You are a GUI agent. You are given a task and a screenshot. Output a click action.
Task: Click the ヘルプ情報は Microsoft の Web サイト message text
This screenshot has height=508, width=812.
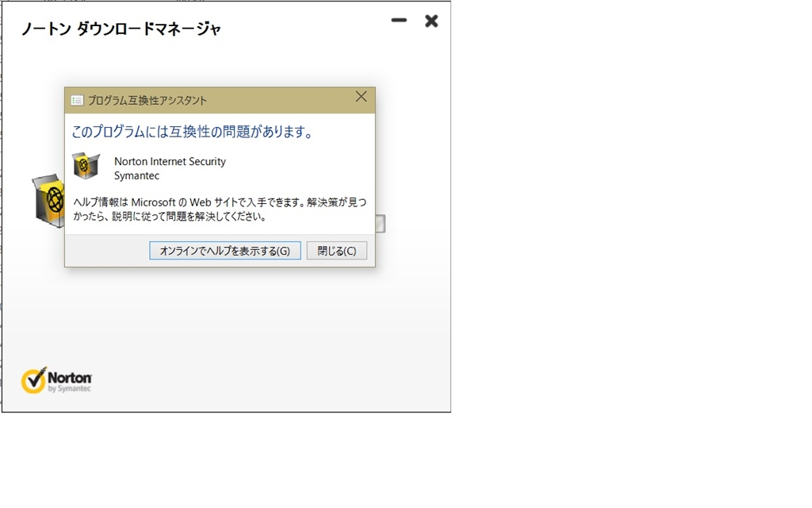pyautogui.click(x=220, y=210)
